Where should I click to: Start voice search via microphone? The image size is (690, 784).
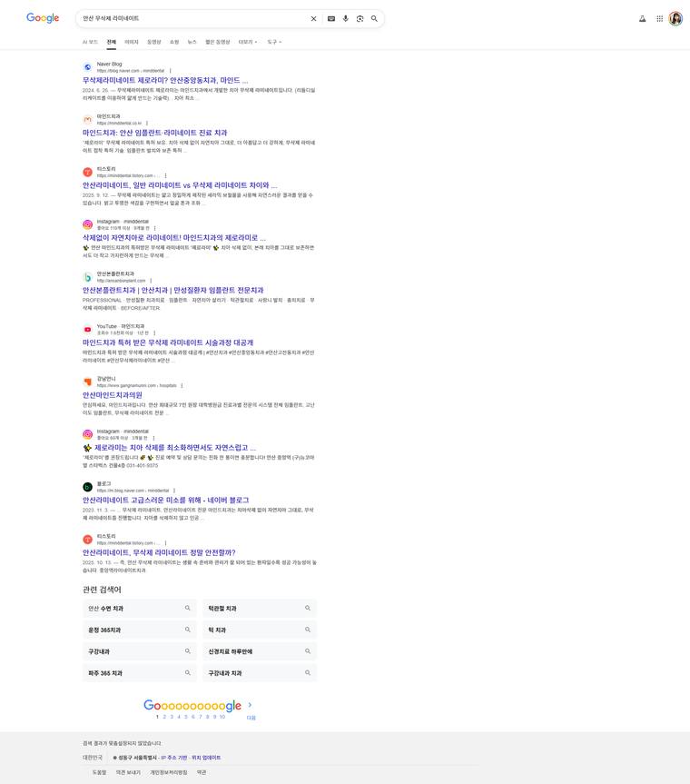pyautogui.click(x=345, y=18)
